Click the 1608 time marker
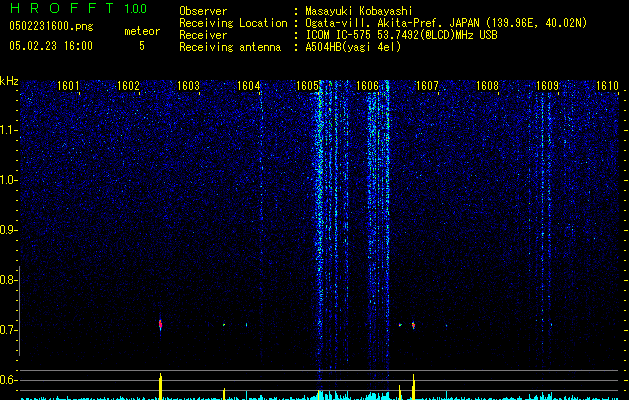This screenshot has height=400, width=629. (487, 86)
